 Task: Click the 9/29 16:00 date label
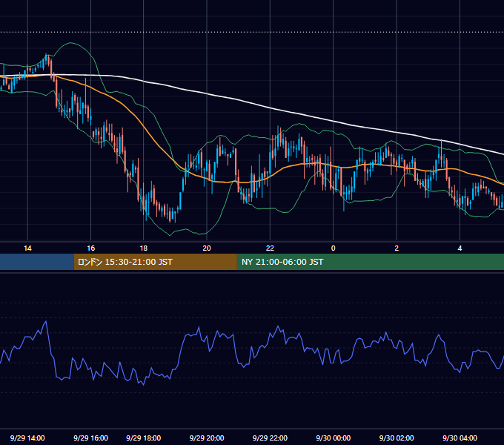pos(90,438)
